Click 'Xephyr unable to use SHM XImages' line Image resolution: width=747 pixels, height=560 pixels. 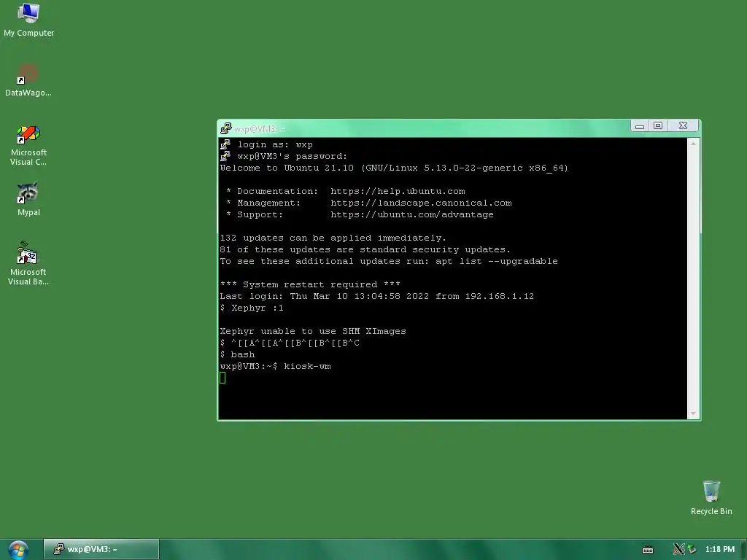pyautogui.click(x=313, y=332)
